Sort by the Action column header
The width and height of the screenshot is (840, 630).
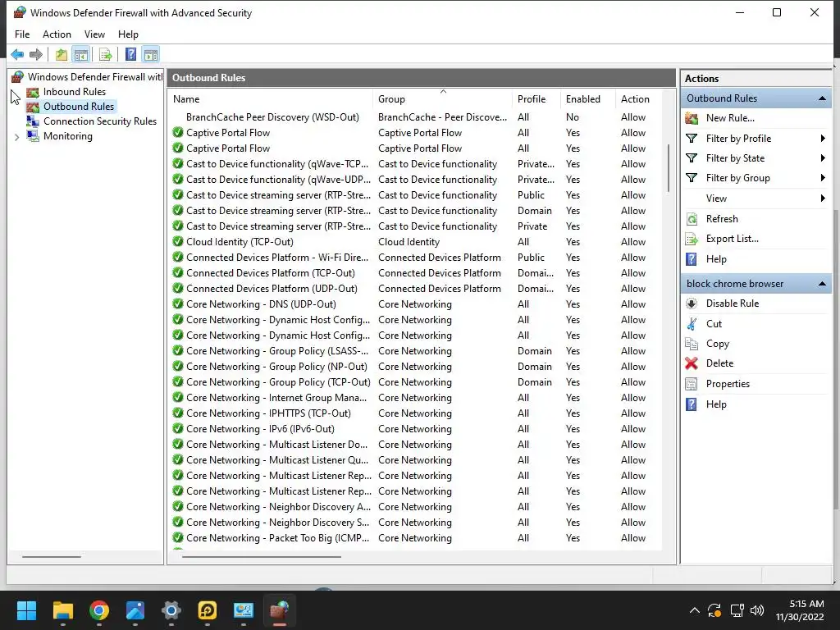638,99
